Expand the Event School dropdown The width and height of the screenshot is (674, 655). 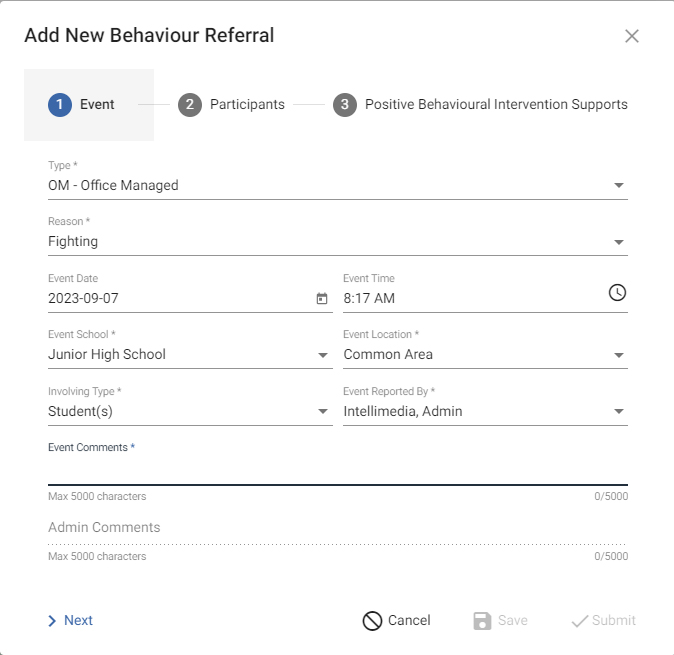click(x=323, y=355)
